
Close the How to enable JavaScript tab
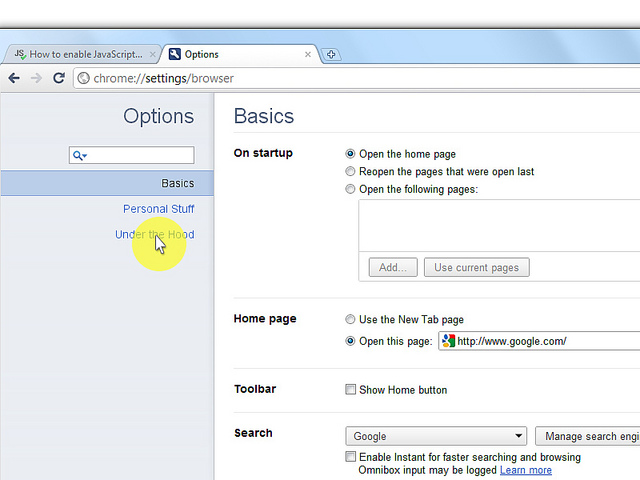pyautogui.click(x=152, y=55)
